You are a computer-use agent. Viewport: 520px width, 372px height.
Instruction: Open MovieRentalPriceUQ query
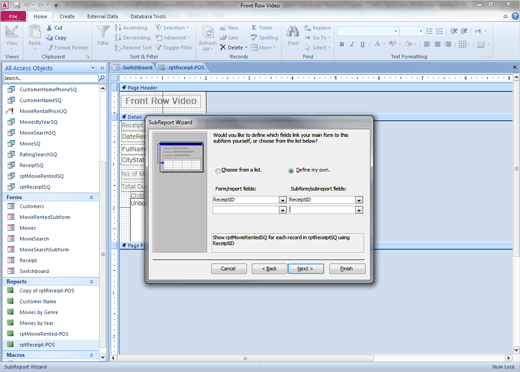[x=43, y=111]
